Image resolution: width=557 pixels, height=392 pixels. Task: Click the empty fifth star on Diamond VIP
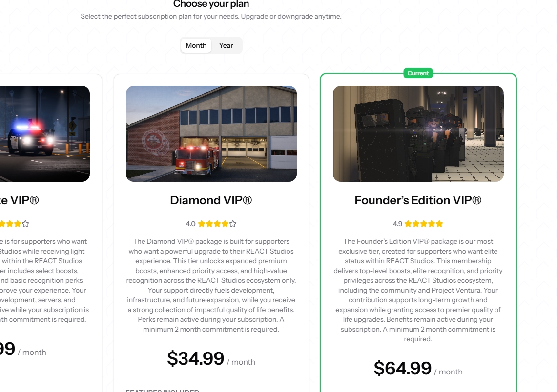point(233,224)
